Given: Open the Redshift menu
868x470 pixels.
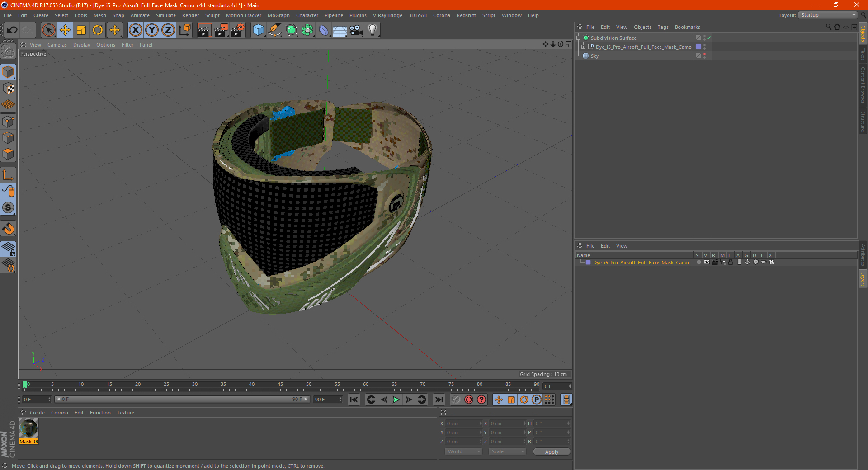Looking at the screenshot, I should click(466, 15).
